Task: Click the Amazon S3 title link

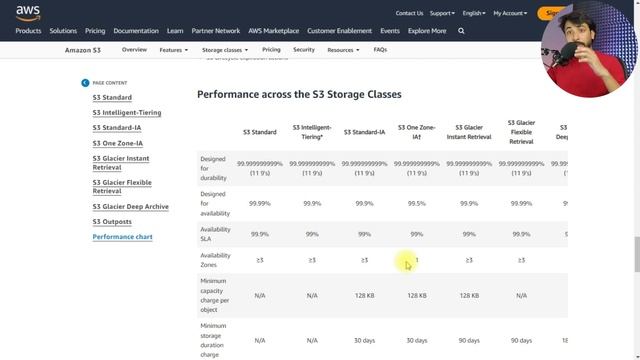Action: 83,50
